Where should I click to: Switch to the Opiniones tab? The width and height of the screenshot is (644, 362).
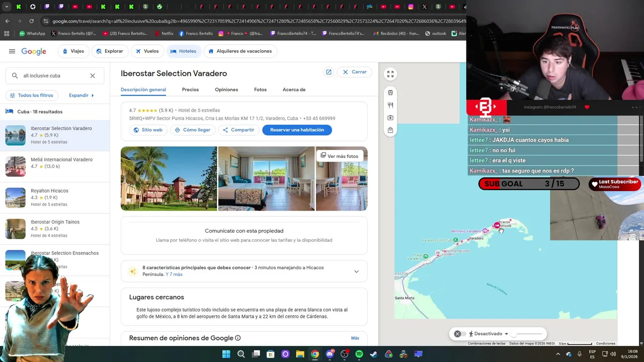click(x=226, y=89)
